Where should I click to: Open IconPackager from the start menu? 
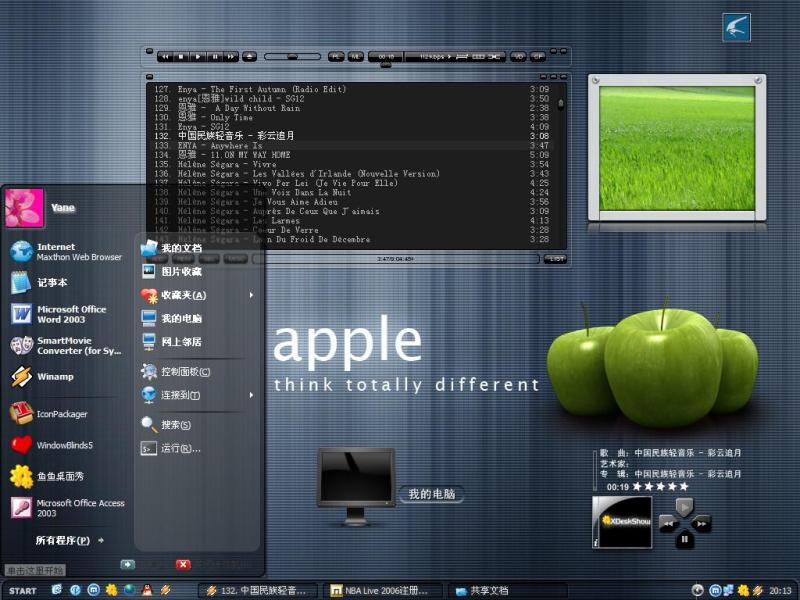pyautogui.click(x=62, y=414)
